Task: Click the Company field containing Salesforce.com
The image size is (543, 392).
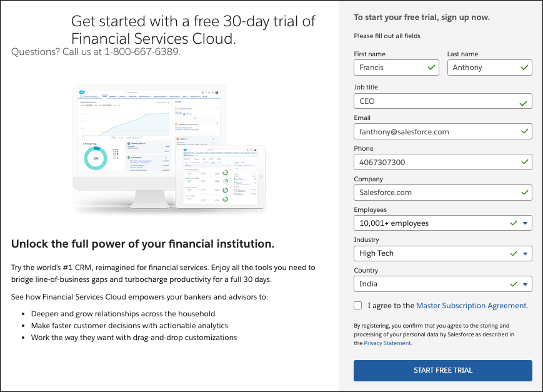Action: click(x=443, y=193)
